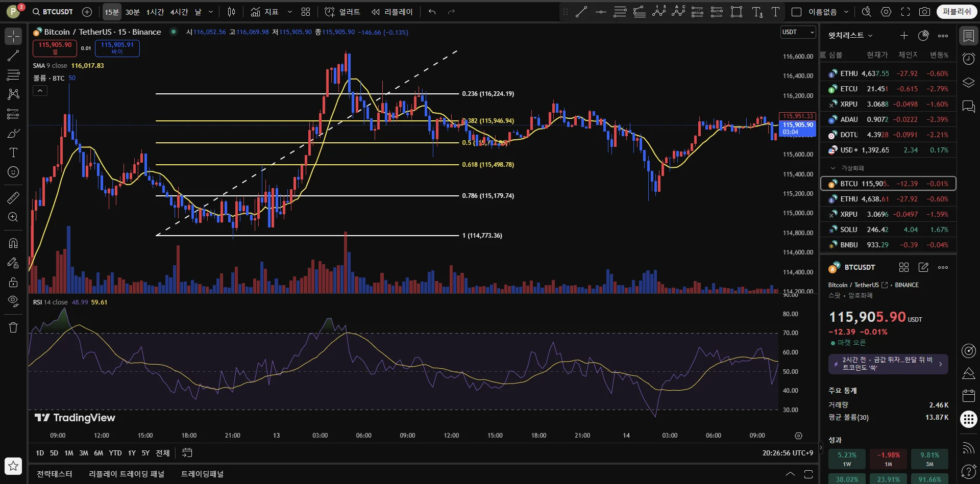Start bar replay with 리플레이
Image resolution: width=980 pixels, height=484 pixels.
point(392,12)
